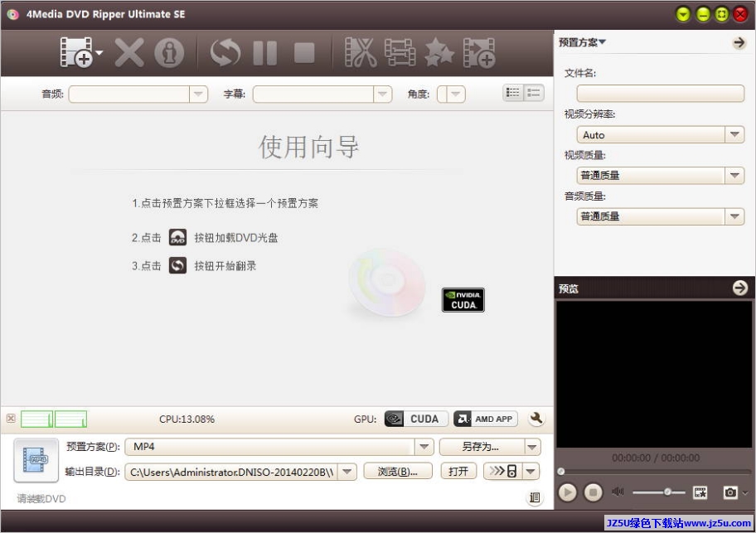
Task: Switch to simple list view
Action: pyautogui.click(x=534, y=93)
